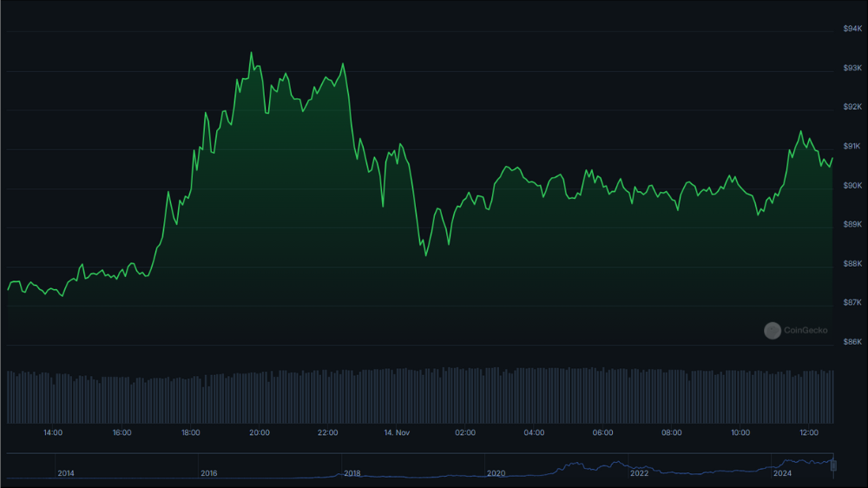This screenshot has width=868, height=488.
Task: Click 2022 on the range navigator
Action: point(639,473)
